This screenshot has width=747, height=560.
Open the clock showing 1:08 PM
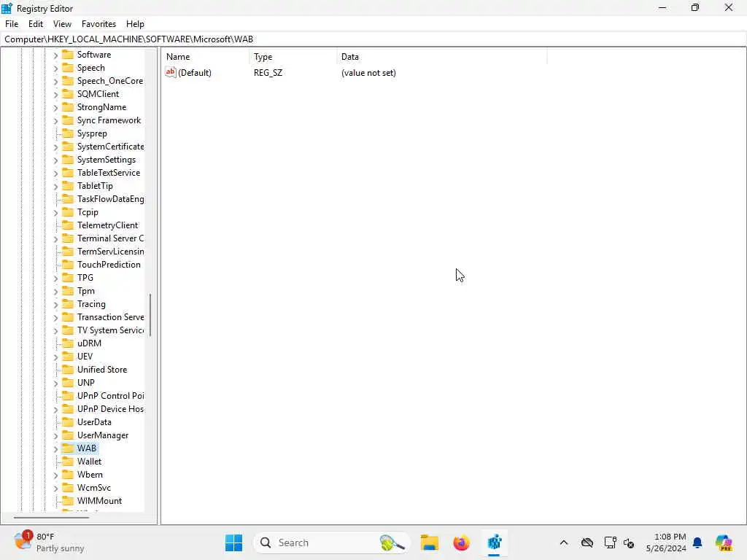tap(666, 542)
